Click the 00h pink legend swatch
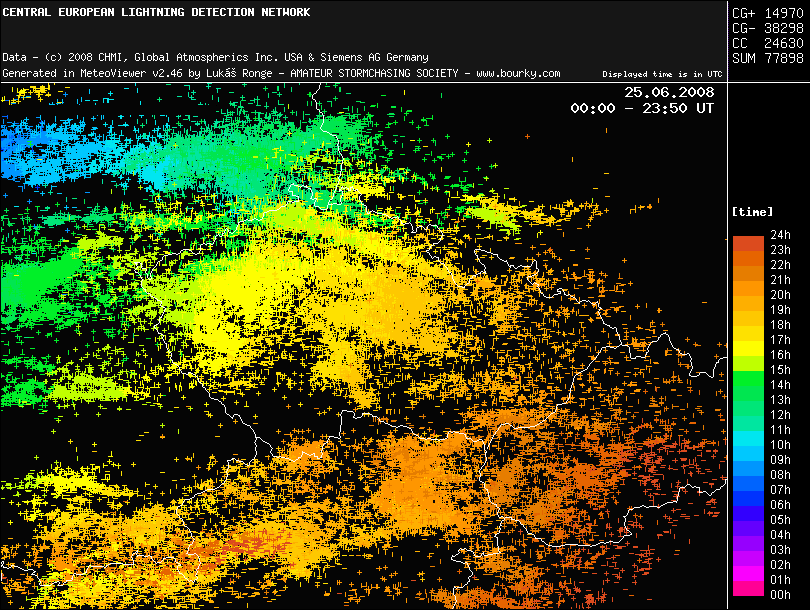Screen dimensions: 810x610 748,588
